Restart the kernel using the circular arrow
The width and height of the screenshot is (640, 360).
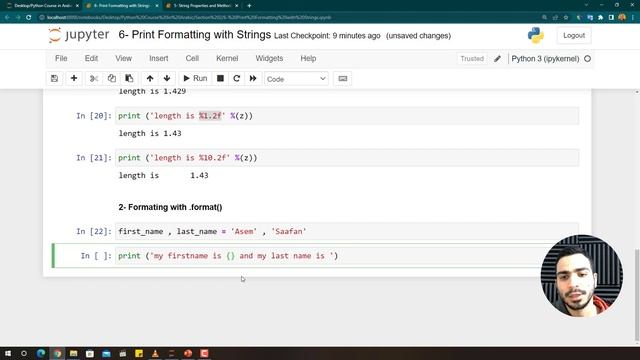point(237,78)
